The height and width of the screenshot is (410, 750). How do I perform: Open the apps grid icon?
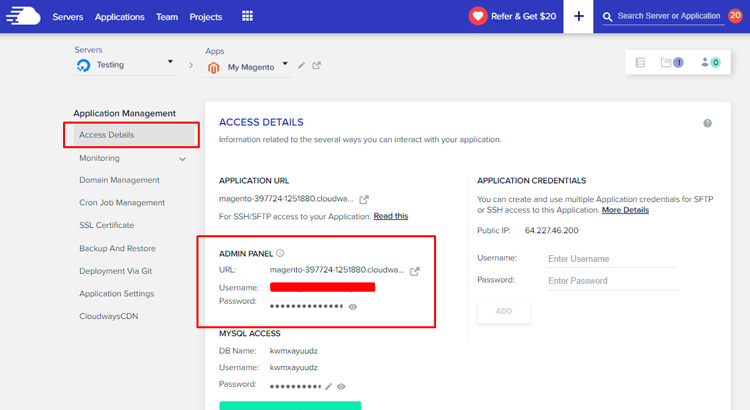247,16
